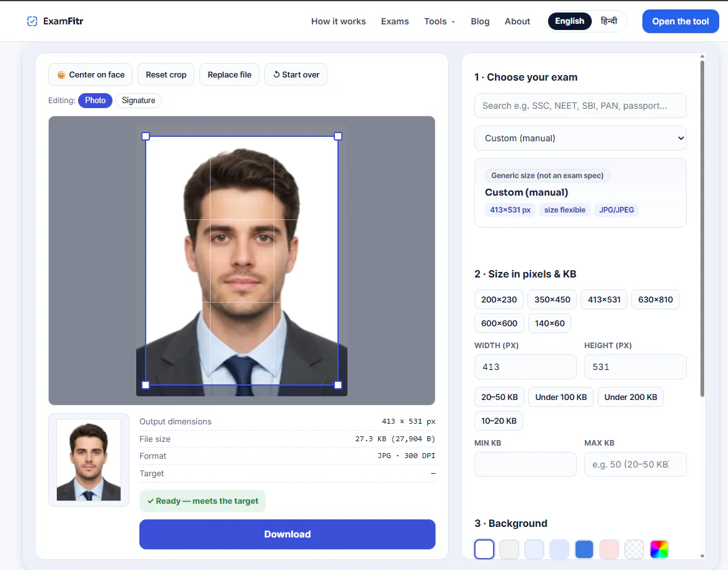Click the ExamFitr brand name
This screenshot has height=570, width=728.
pyautogui.click(x=63, y=21)
